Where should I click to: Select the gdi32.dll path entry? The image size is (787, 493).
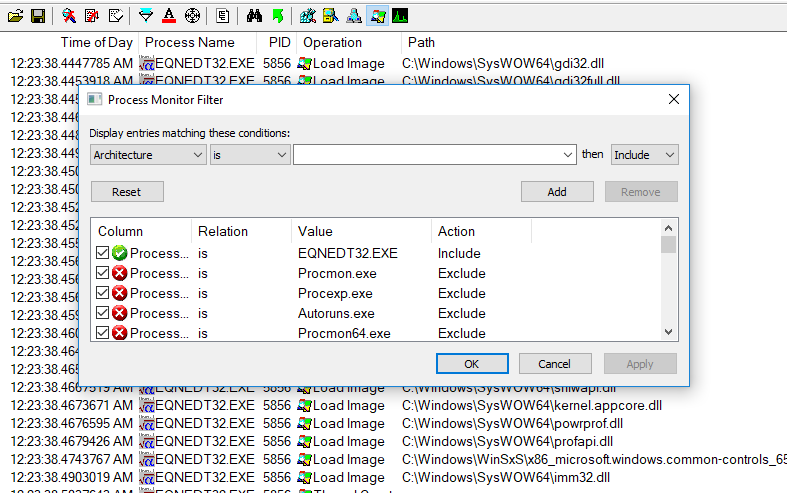pyautogui.click(x=503, y=63)
